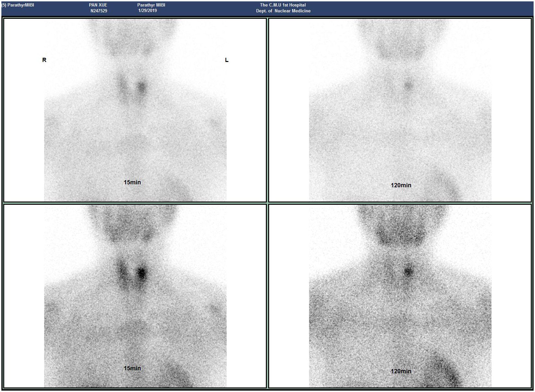Screen dimensions: 535x392
Task: Click the study date '1/29/2019'
Action: (148, 10)
